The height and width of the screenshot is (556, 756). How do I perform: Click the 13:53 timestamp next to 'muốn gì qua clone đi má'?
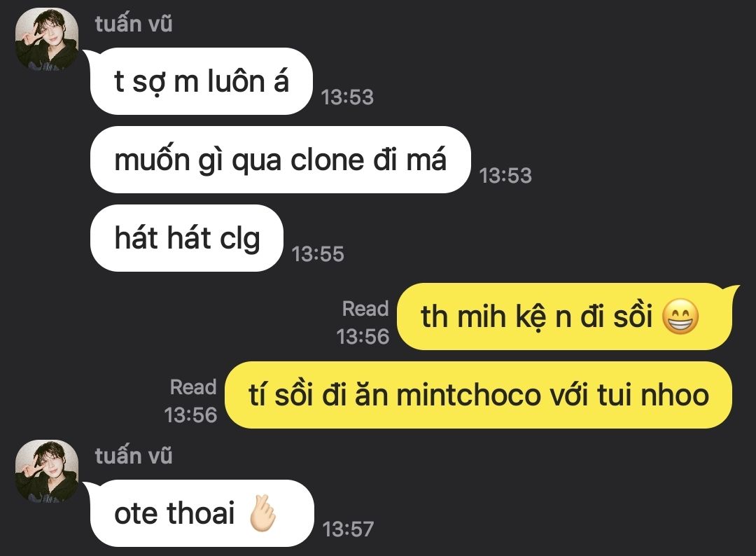[x=505, y=176]
